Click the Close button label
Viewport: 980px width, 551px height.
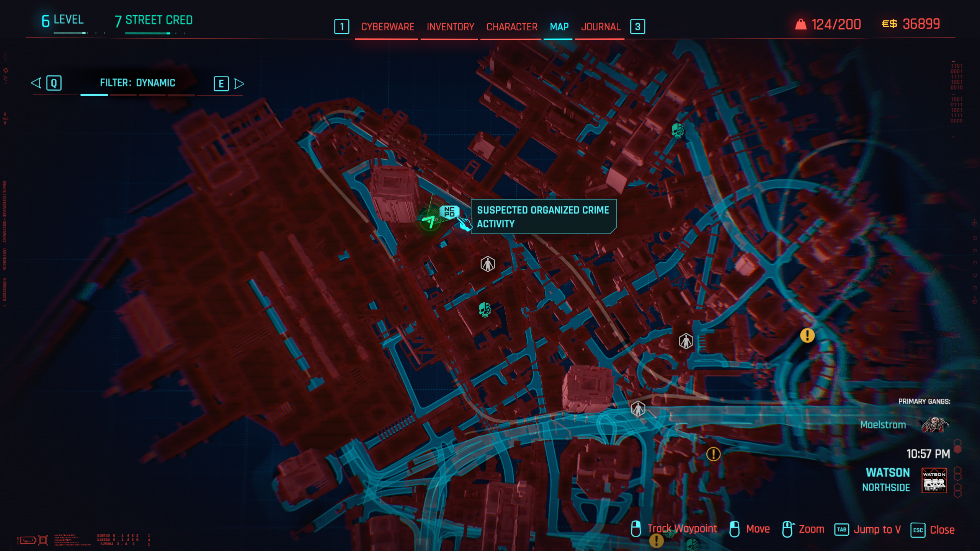pos(942,530)
